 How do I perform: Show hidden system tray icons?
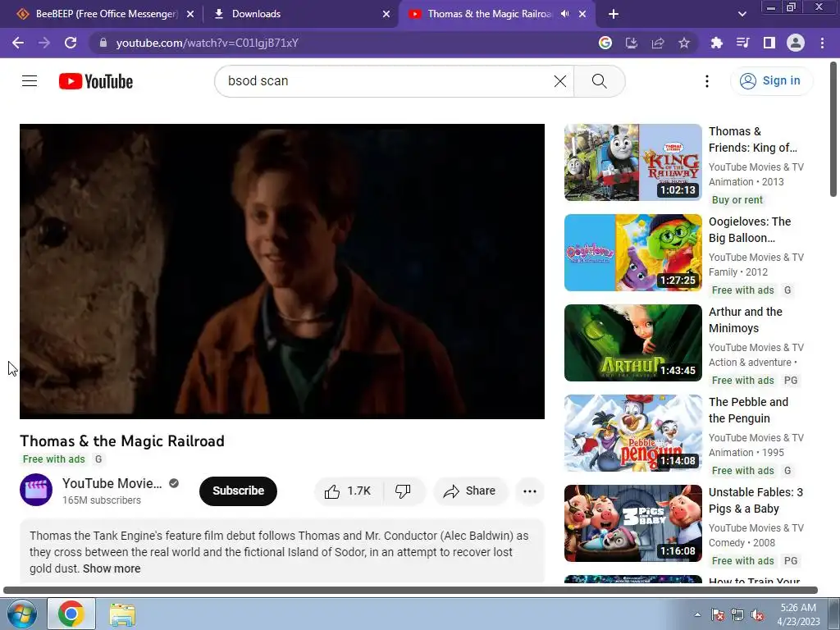click(x=697, y=614)
